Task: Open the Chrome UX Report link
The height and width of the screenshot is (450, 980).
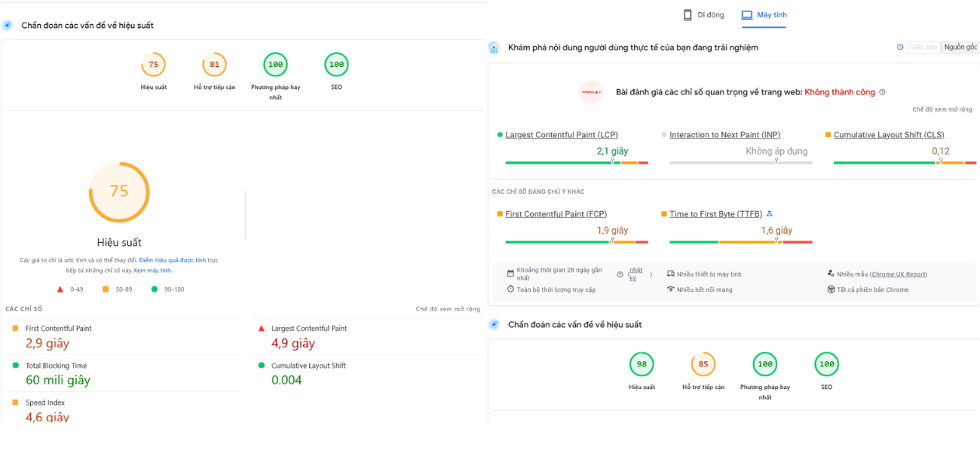Action: coord(899,274)
